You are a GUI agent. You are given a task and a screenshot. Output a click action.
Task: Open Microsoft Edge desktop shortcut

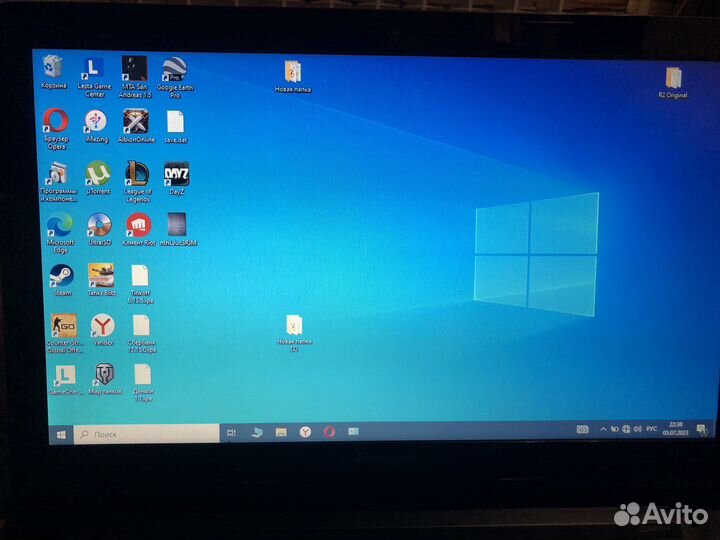pos(60,233)
